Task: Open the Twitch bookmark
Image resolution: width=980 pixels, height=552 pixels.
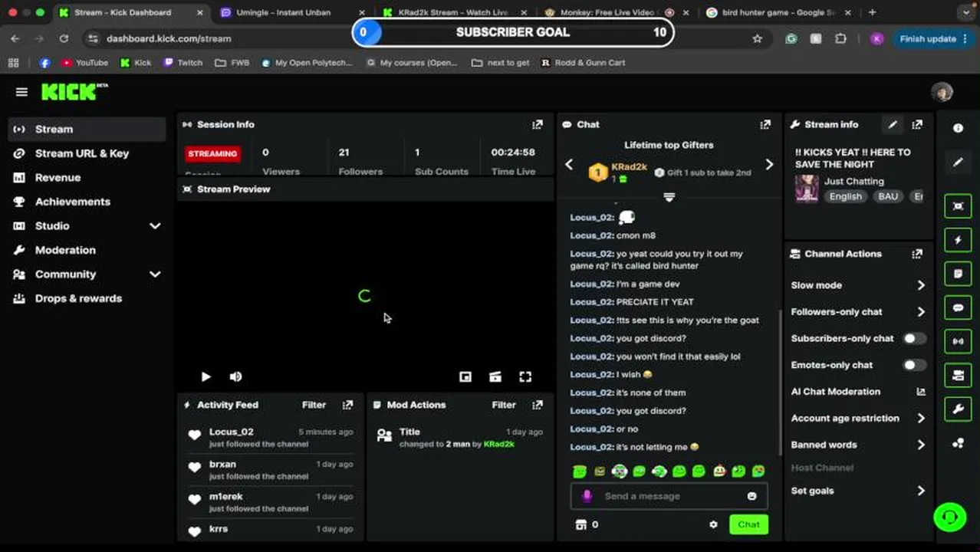Action: coord(183,63)
